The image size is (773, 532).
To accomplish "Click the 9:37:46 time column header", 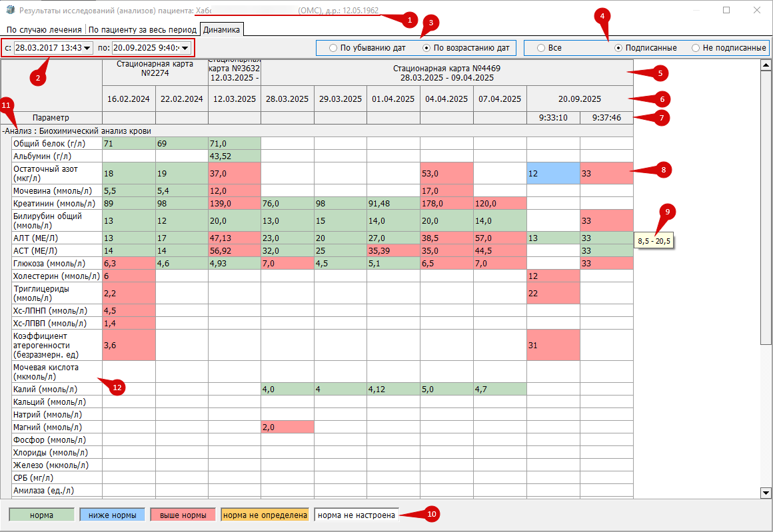I will coord(606,118).
